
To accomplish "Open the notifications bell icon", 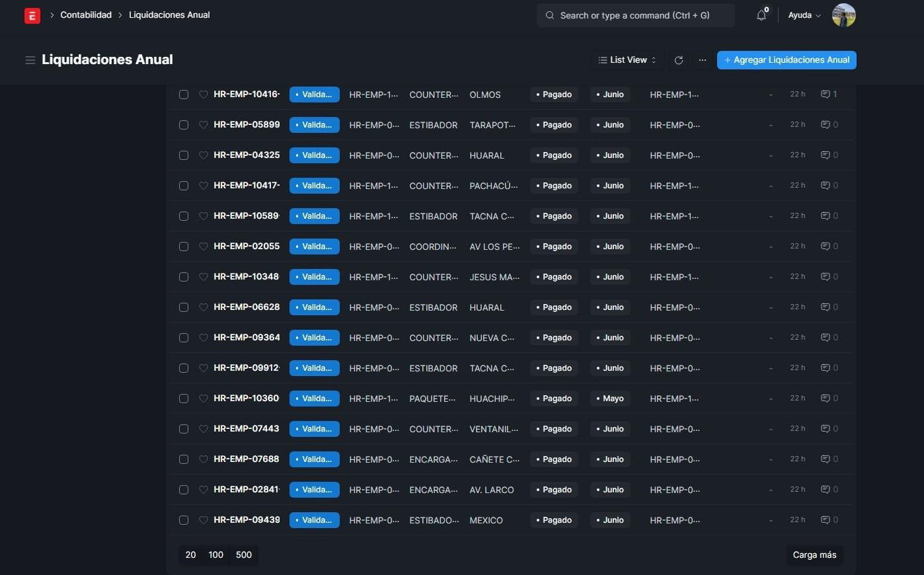I will 761,15.
